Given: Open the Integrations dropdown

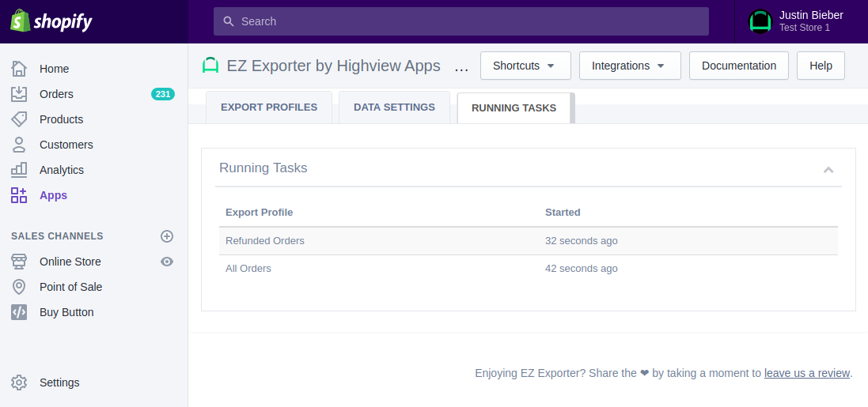Looking at the screenshot, I should click(x=630, y=66).
